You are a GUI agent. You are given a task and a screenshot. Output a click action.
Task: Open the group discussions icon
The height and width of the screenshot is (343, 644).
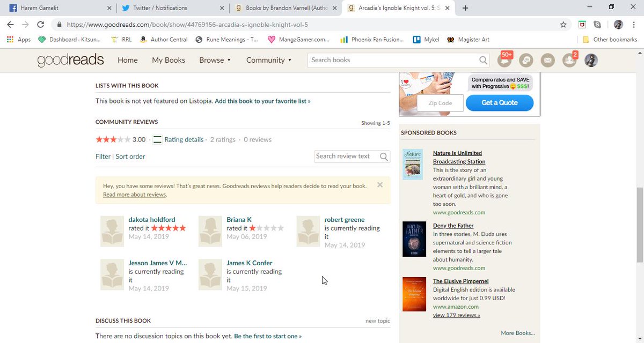point(526,60)
